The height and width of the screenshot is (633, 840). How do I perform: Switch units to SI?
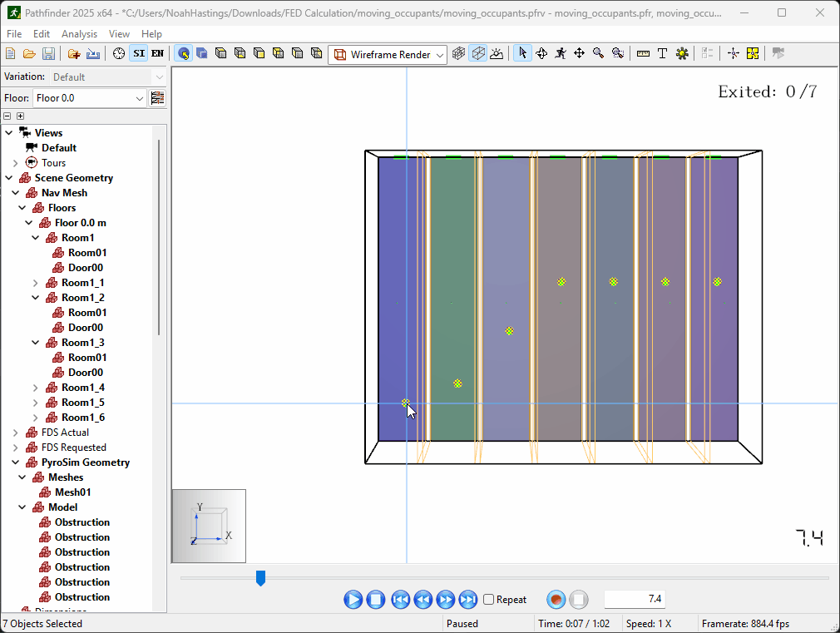[139, 53]
